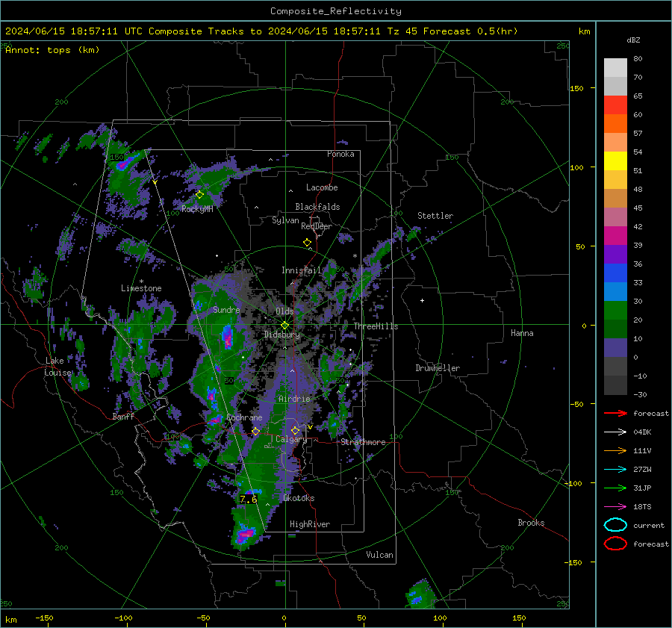Click the 'current' legend text

[649, 525]
